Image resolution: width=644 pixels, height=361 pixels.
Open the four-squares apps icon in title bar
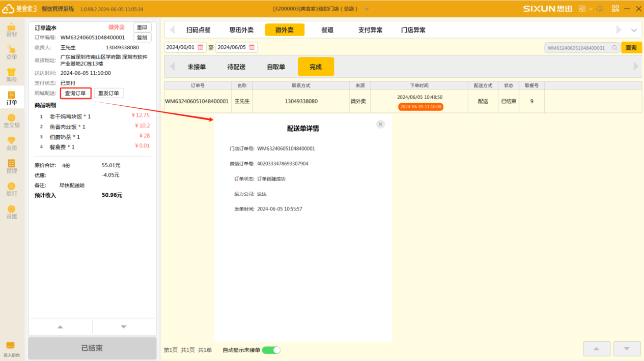pos(582,9)
